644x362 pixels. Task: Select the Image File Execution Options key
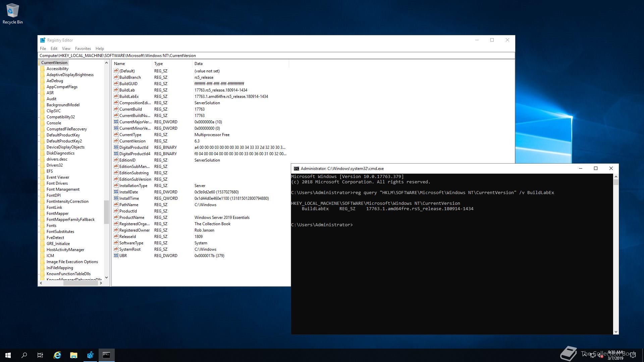click(x=72, y=262)
